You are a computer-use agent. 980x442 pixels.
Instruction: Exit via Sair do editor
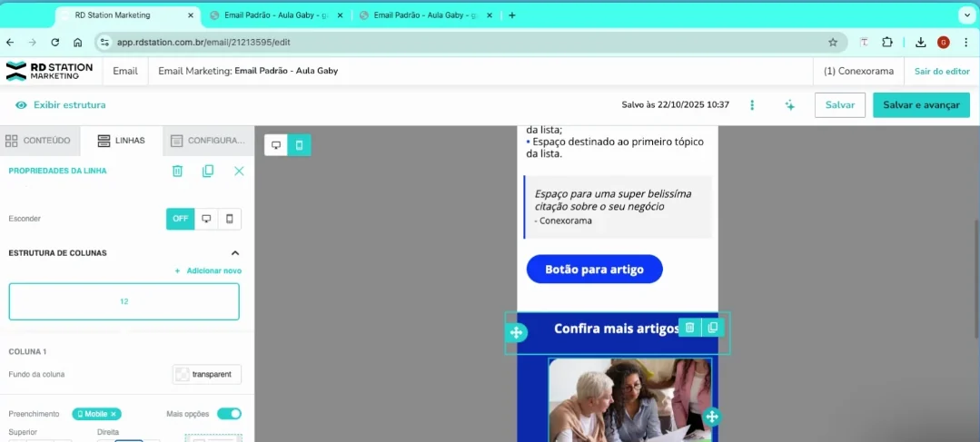942,71
